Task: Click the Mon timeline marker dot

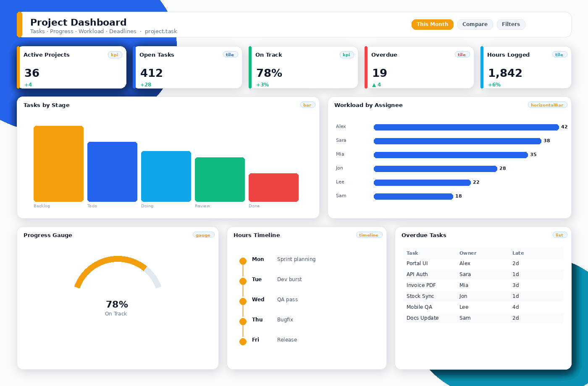Action: [x=243, y=261]
